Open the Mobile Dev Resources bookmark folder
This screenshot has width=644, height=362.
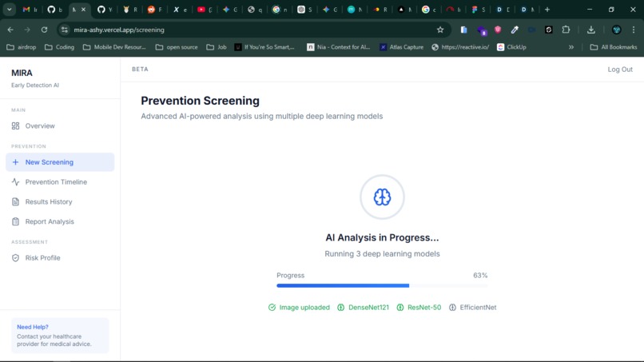click(114, 47)
